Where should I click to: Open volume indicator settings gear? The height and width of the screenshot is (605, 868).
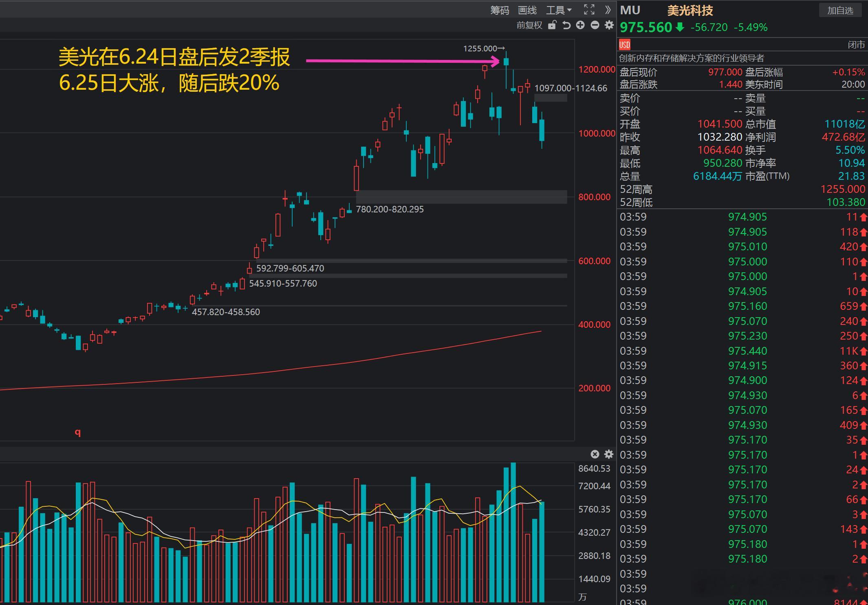pos(609,454)
